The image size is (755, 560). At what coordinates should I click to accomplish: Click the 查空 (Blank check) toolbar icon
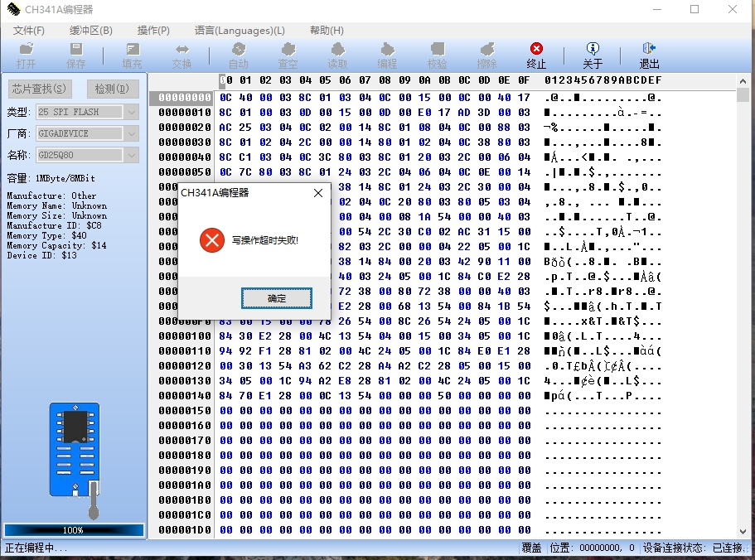[288, 56]
